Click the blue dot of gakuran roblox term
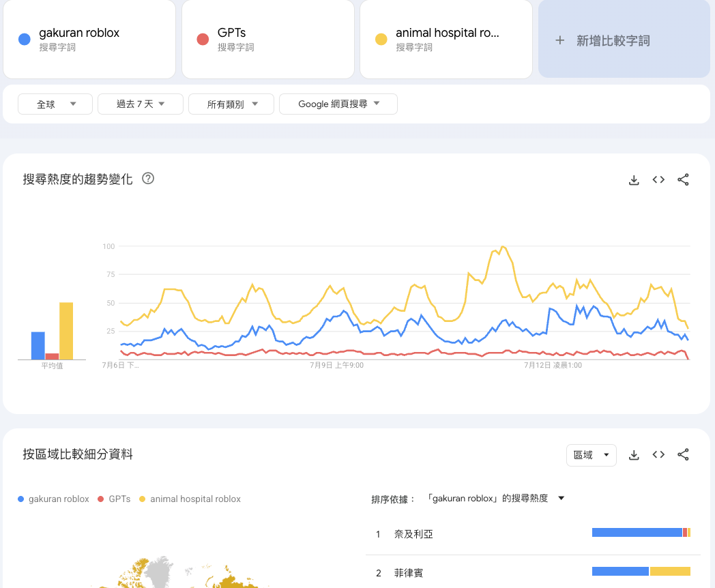This screenshot has height=588, width=715. point(24,39)
